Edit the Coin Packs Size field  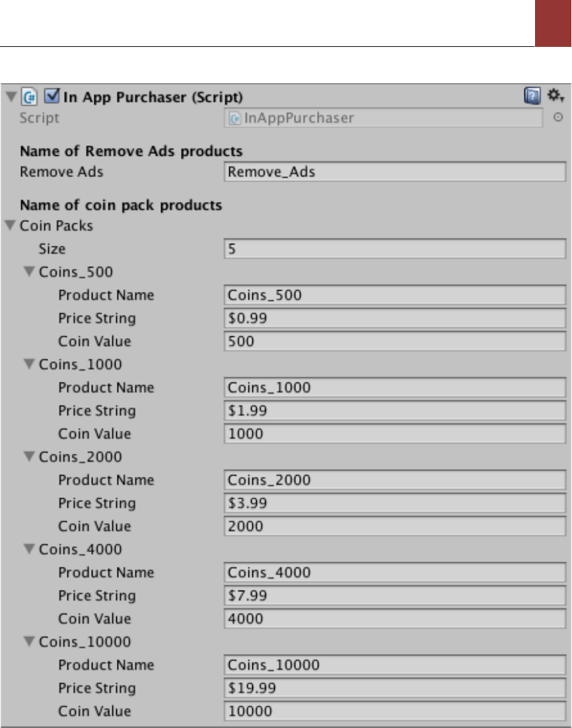[x=394, y=249]
